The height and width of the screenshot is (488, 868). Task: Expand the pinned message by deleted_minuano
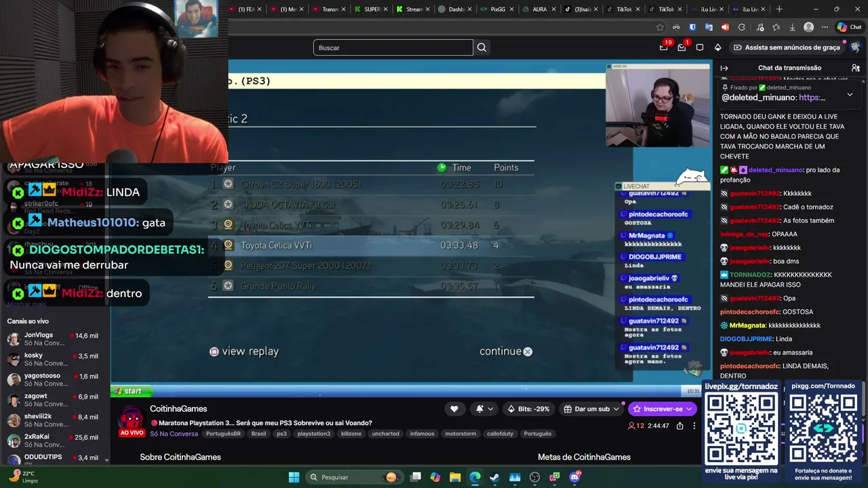tap(850, 95)
